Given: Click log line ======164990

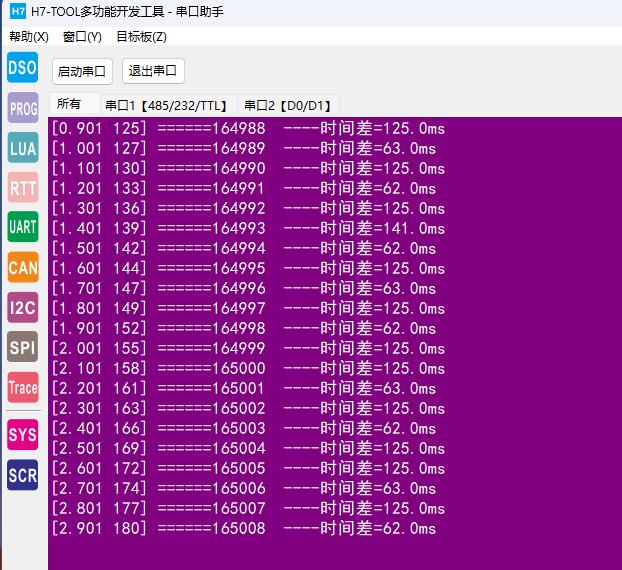Looking at the screenshot, I should tap(248, 168).
